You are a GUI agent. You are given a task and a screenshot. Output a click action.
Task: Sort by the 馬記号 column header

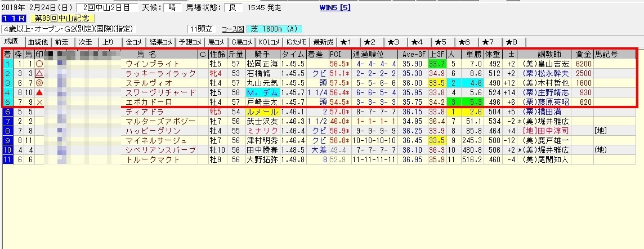click(614, 54)
